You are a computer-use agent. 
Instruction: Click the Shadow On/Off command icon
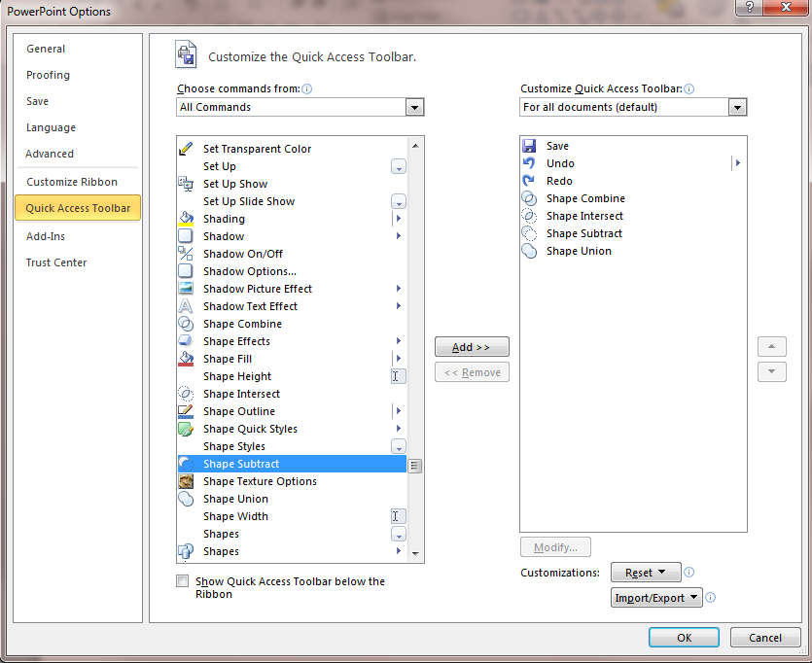tap(186, 254)
